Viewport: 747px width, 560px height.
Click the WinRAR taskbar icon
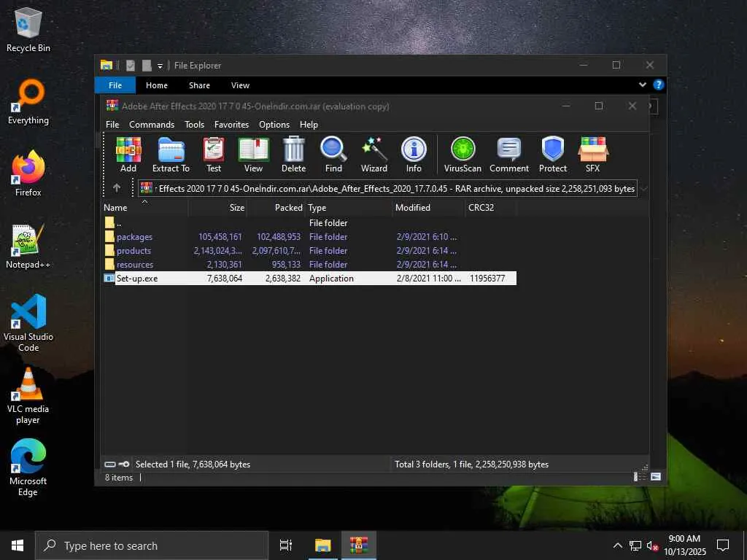pyautogui.click(x=359, y=545)
